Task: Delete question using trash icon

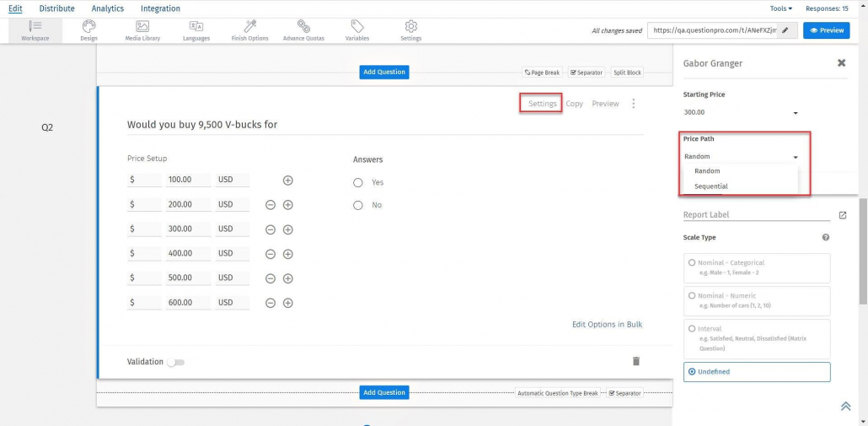Action: coord(636,361)
